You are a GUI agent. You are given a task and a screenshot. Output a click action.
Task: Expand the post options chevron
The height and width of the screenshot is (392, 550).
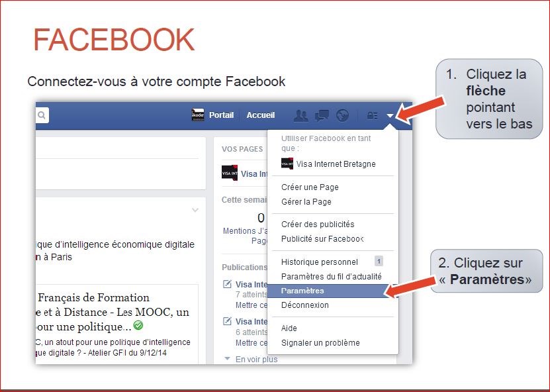195,210
